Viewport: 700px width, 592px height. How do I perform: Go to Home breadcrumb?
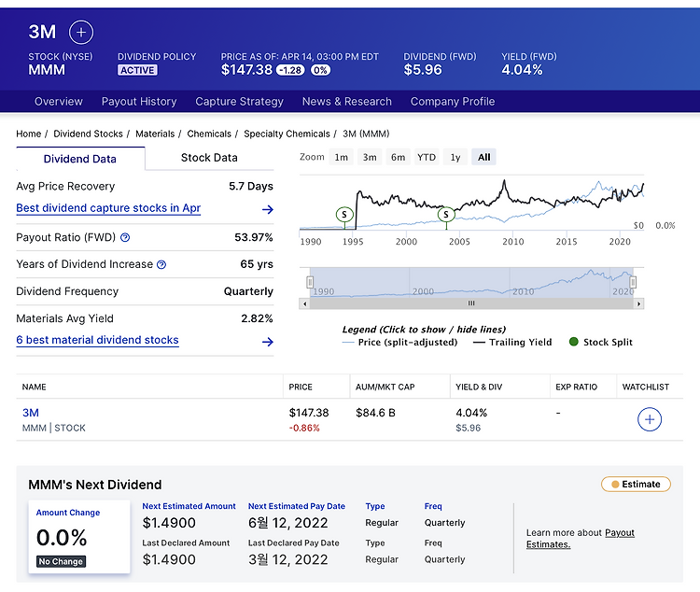tap(29, 134)
